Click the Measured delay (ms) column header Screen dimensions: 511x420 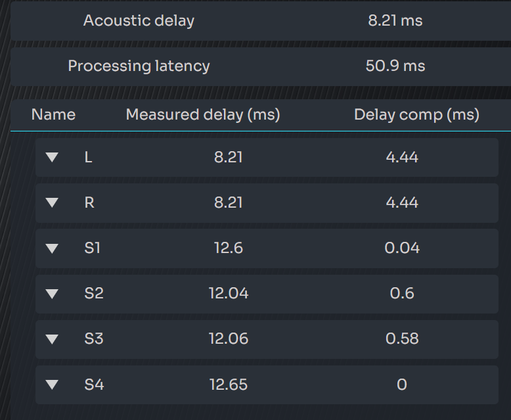tap(203, 115)
